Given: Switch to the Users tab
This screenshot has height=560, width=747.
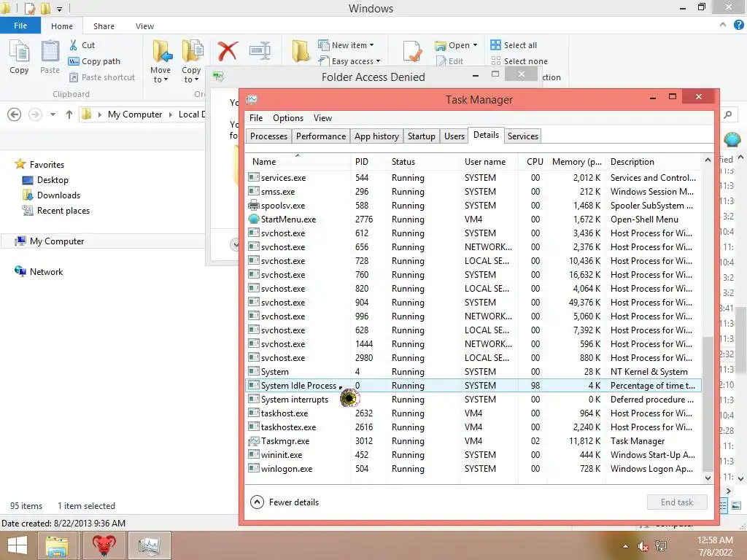Looking at the screenshot, I should pos(454,136).
